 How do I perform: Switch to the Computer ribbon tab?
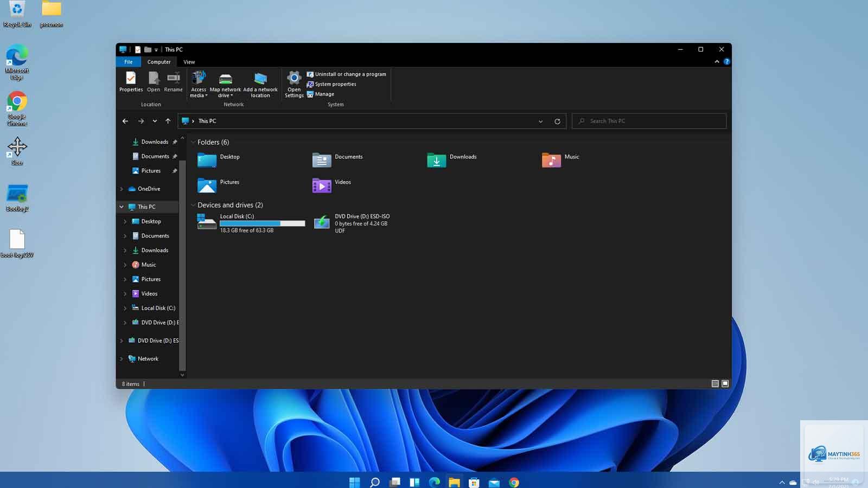(x=159, y=62)
